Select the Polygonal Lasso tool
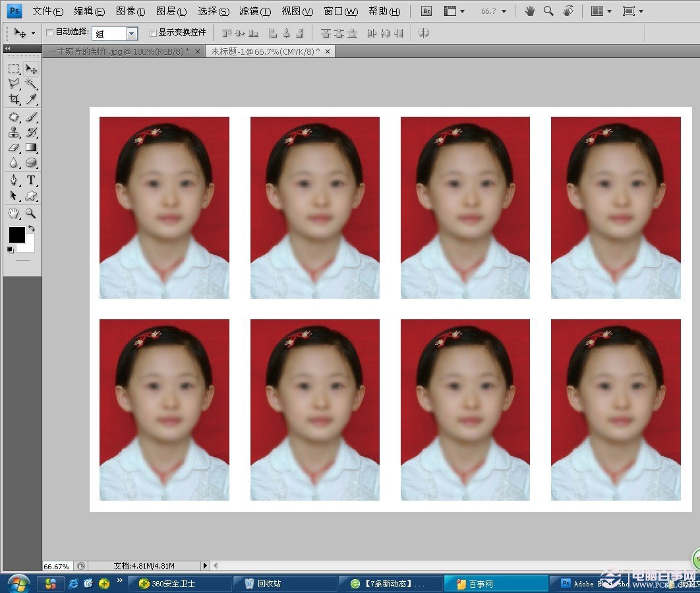The height and width of the screenshot is (593, 700). pos(14,84)
